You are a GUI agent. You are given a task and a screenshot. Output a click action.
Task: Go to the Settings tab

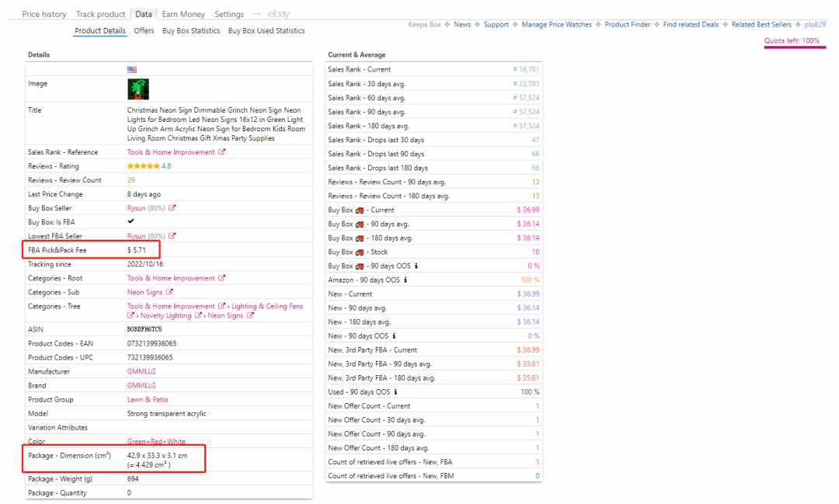click(229, 14)
